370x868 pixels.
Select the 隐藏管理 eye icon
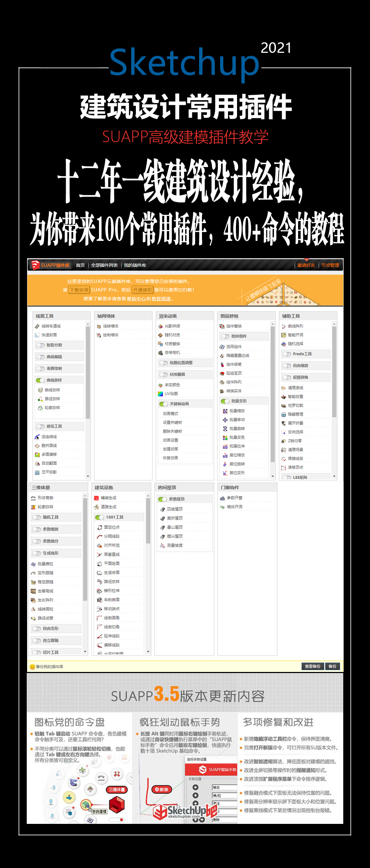(284, 414)
